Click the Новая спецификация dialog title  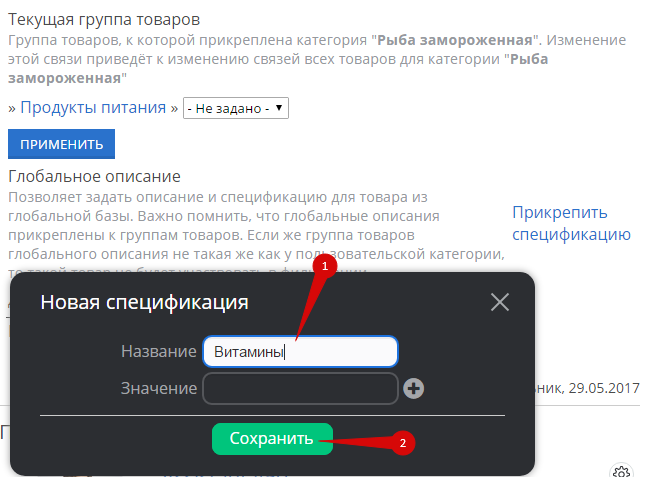tap(144, 302)
